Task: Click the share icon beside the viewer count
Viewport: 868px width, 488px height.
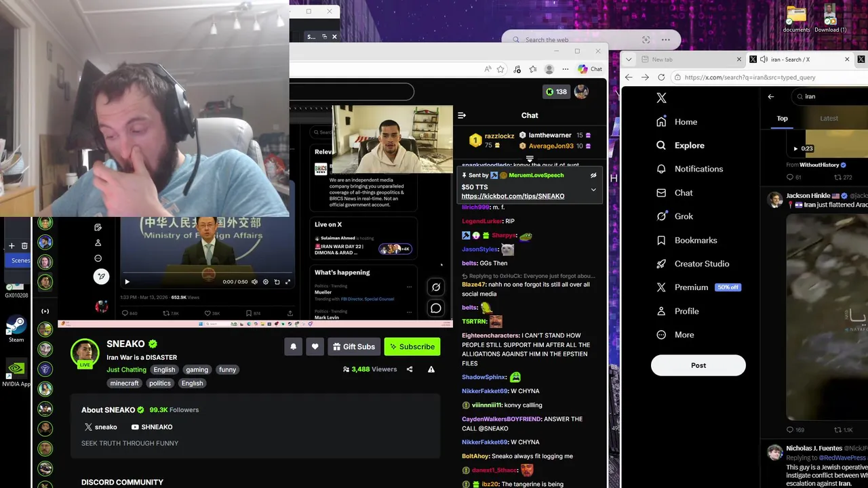Action: 410,369
